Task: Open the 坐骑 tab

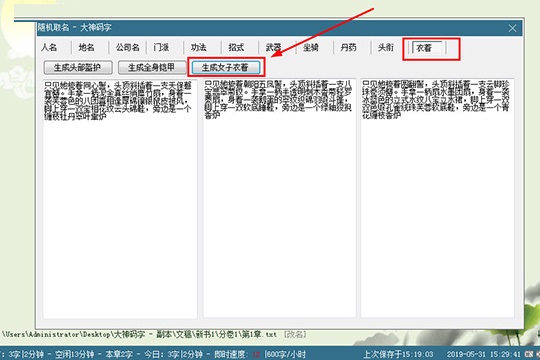Action: (311, 48)
